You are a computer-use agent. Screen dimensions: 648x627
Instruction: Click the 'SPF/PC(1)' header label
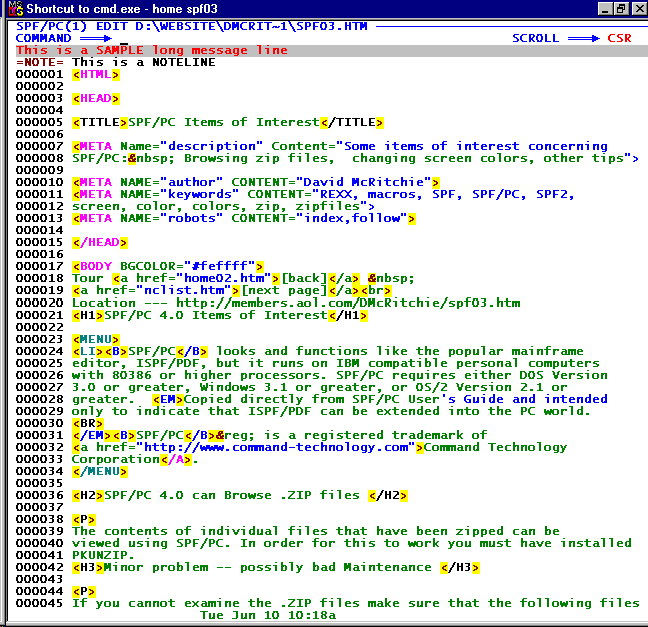click(52, 26)
